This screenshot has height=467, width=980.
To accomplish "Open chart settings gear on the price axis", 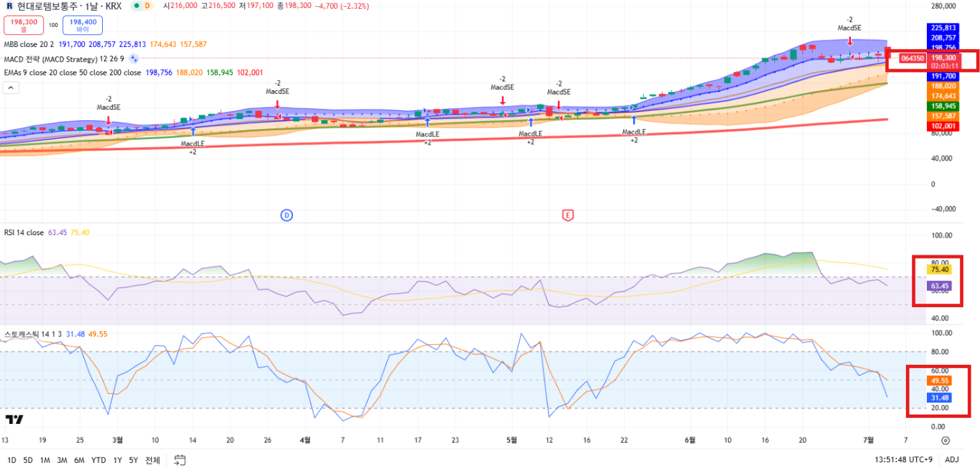I will point(945,441).
